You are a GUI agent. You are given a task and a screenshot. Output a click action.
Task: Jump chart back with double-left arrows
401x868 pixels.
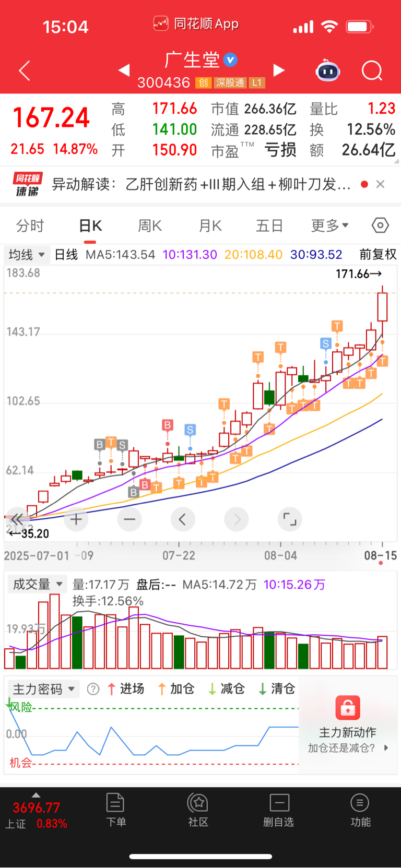[x=17, y=519]
